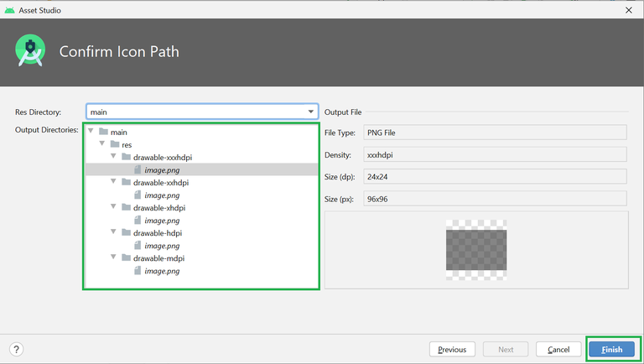This screenshot has height=364, width=644.
Task: Click the File Type field showing PNG File
Action: [x=495, y=133]
